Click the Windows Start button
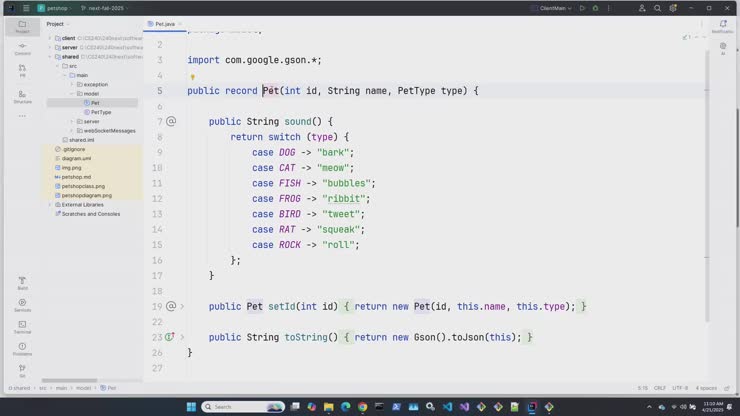Image resolution: width=740 pixels, height=416 pixels. [x=191, y=407]
